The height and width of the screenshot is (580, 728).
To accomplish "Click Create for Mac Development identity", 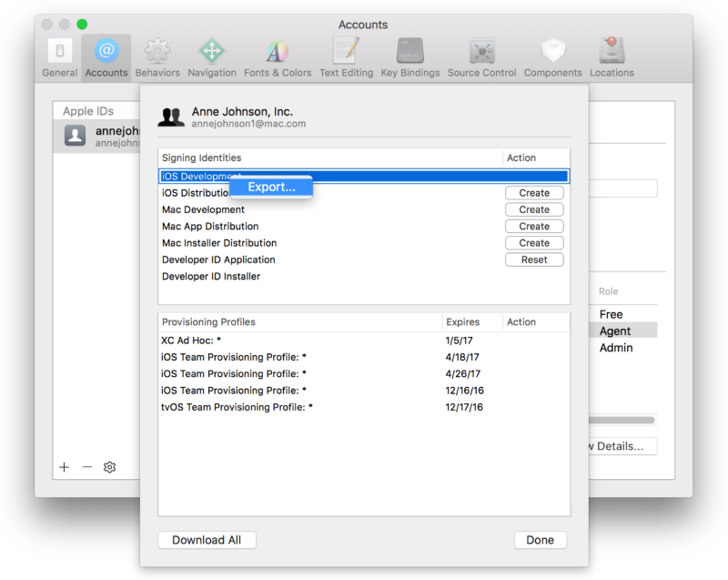I will (534, 209).
